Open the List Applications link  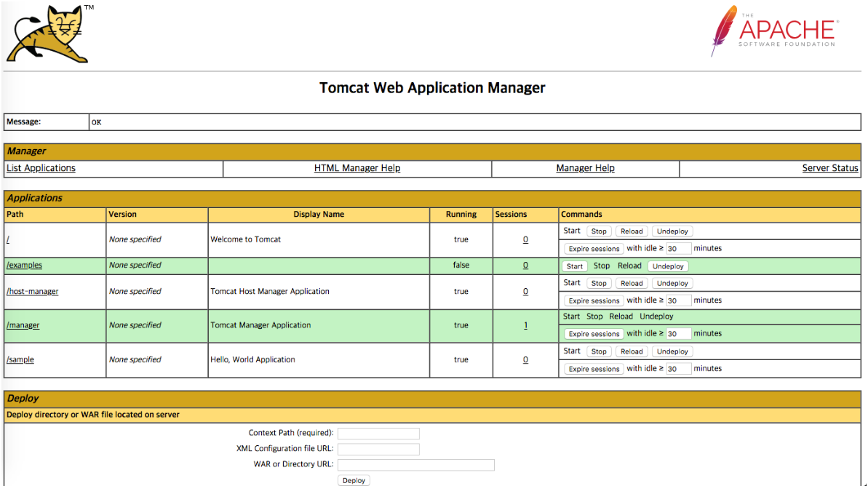pos(41,168)
